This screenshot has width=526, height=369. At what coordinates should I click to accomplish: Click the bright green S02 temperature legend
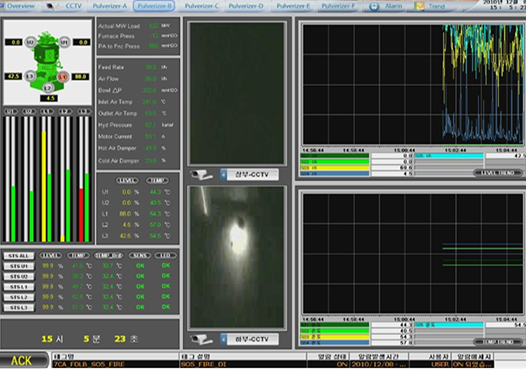[334, 331]
